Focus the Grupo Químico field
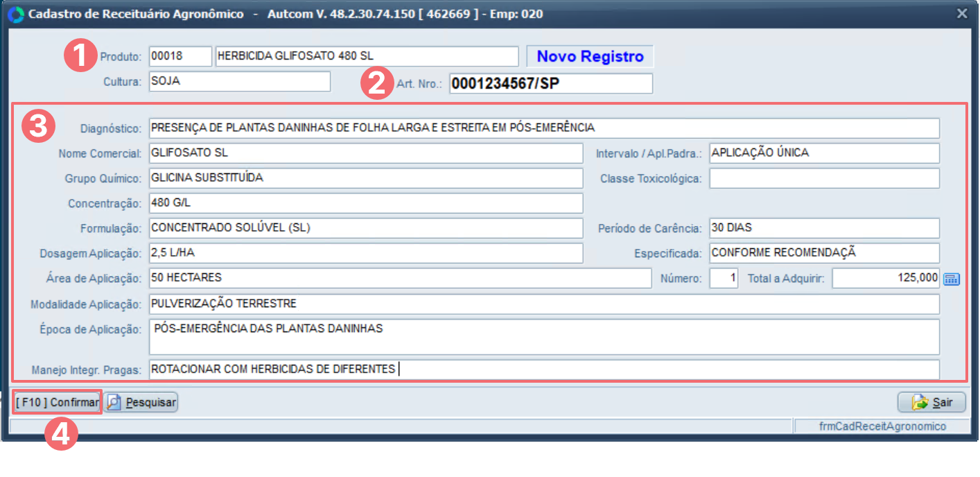This screenshot has height=477, width=980. [x=365, y=178]
